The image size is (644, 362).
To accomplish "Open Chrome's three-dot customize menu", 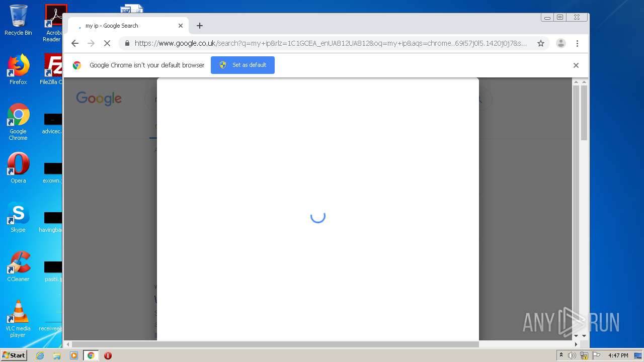I will click(x=577, y=43).
